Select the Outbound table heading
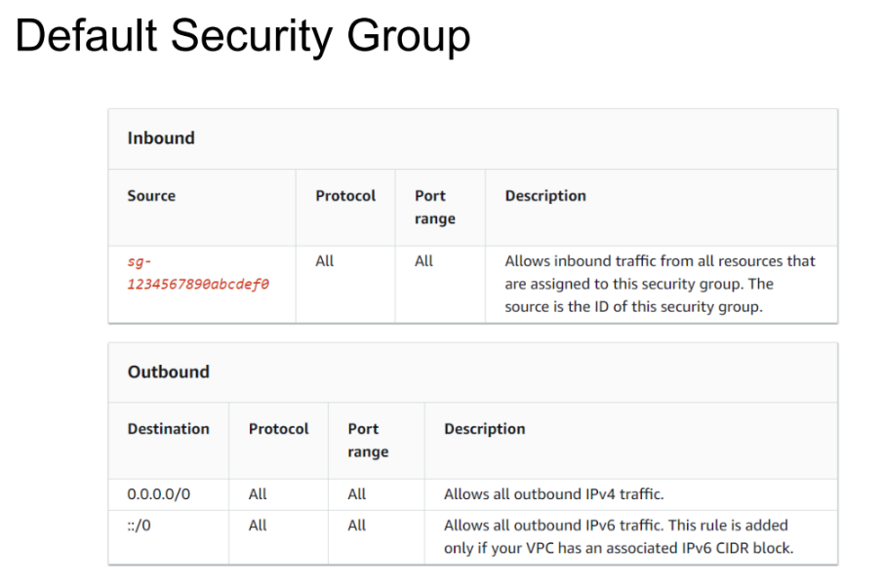The image size is (883, 588). pos(168,372)
